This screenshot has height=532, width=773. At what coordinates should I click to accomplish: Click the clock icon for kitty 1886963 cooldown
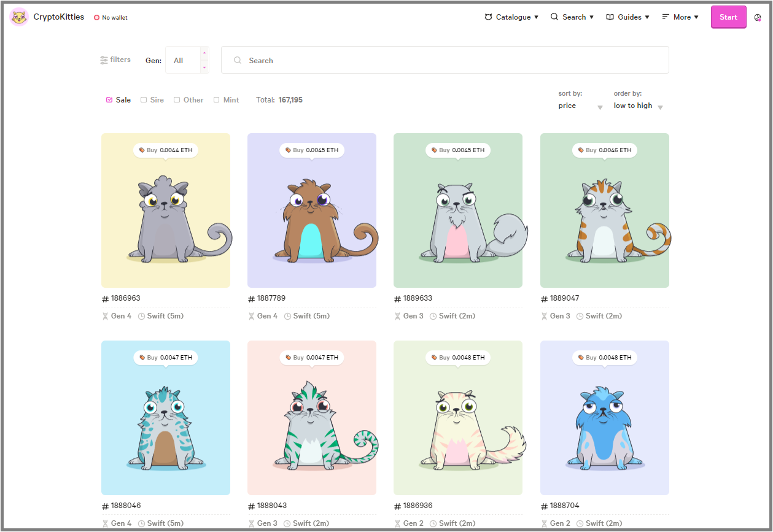pyautogui.click(x=141, y=316)
